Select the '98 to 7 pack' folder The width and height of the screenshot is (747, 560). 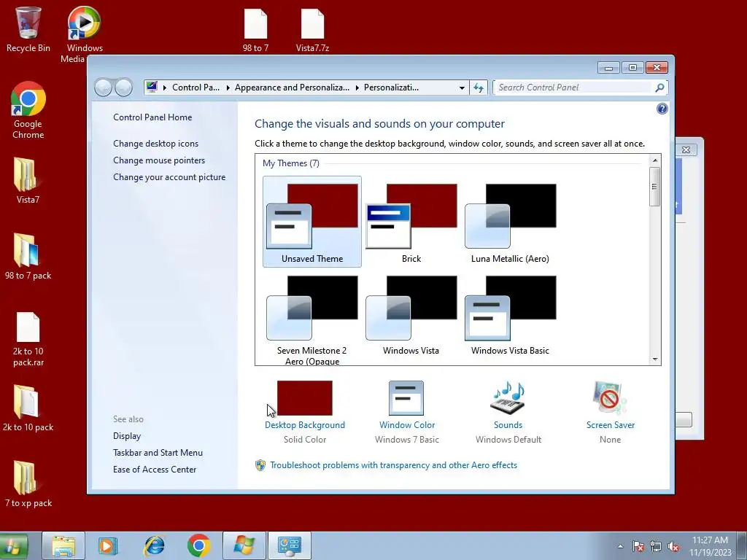point(28,256)
